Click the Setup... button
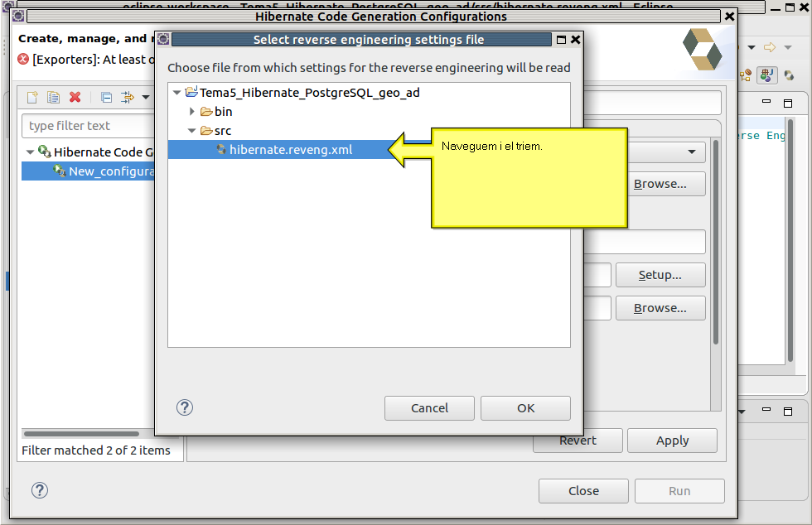Image resolution: width=812 pixels, height=525 pixels. coord(660,275)
